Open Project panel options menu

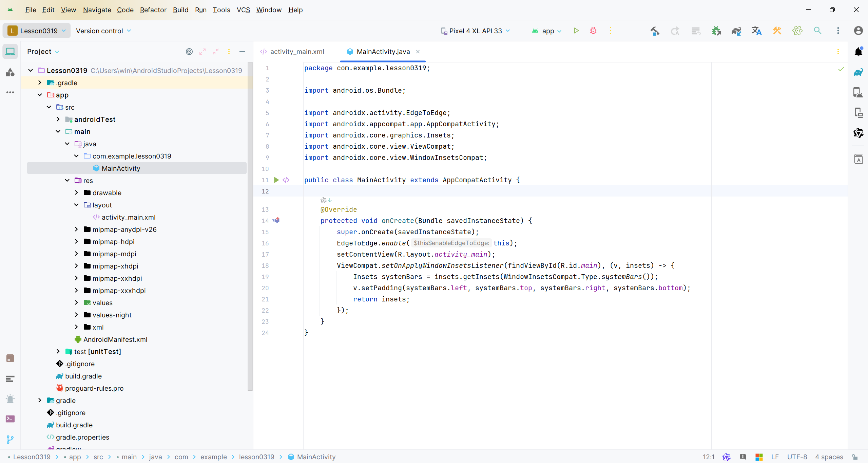pos(229,52)
